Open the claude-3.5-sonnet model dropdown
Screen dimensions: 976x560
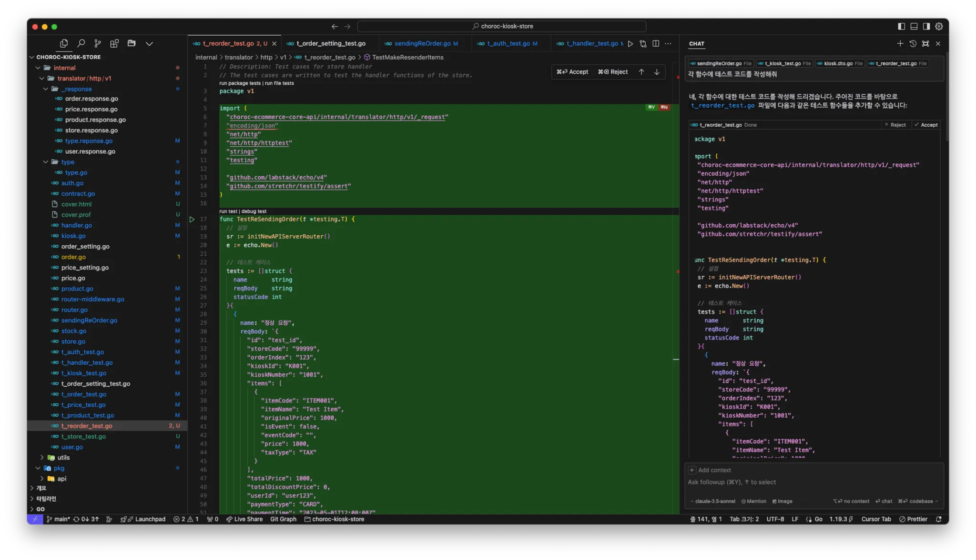(x=713, y=501)
